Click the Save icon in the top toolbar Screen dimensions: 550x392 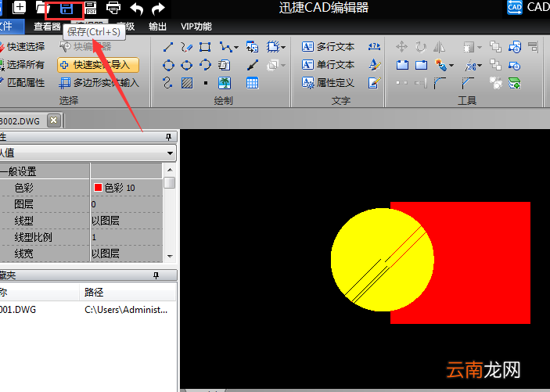coord(66,9)
